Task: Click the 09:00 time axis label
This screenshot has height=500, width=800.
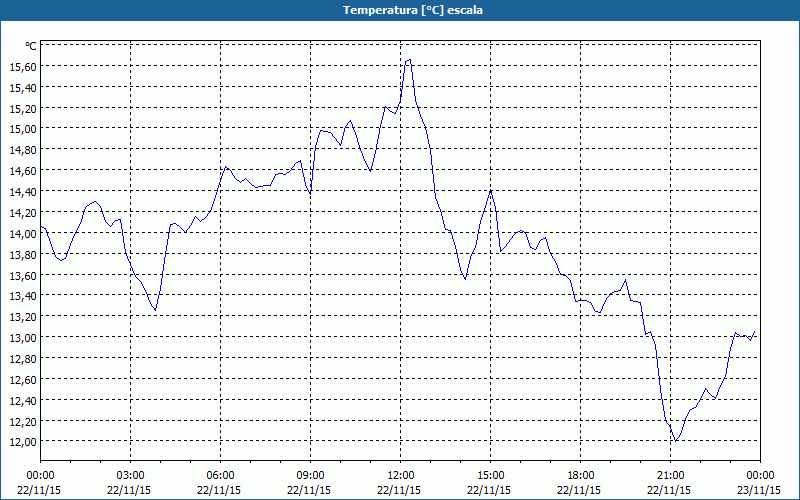Action: tap(311, 476)
